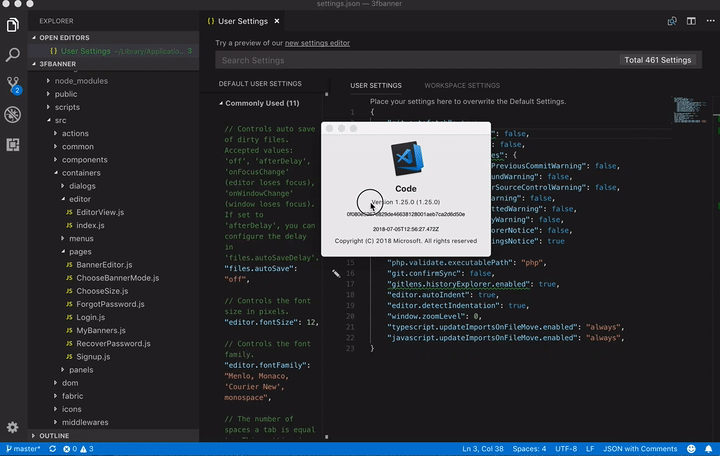Select User Settings entry in Open Editors

coord(113,51)
